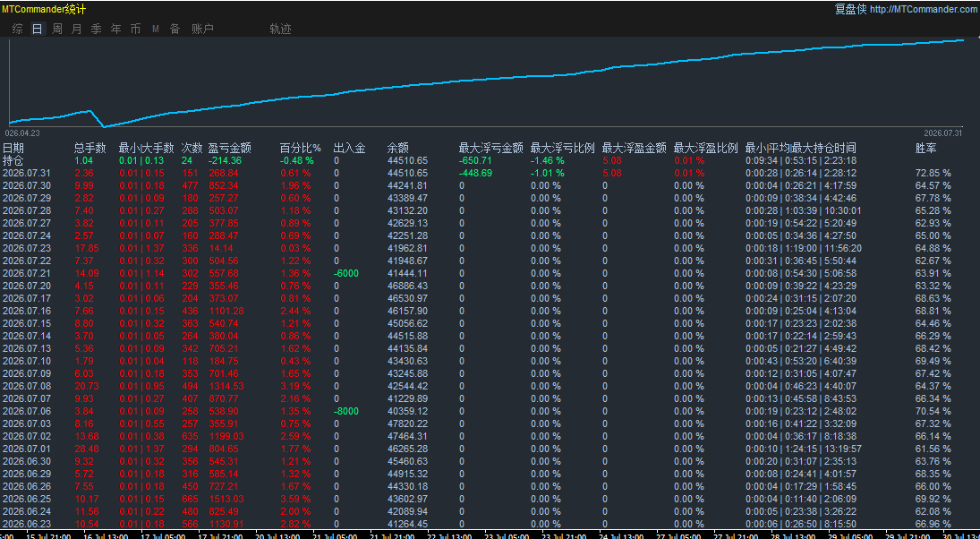Image resolution: width=980 pixels, height=539 pixels.
Task: Click the balance 44241.81
Action: [x=407, y=185]
